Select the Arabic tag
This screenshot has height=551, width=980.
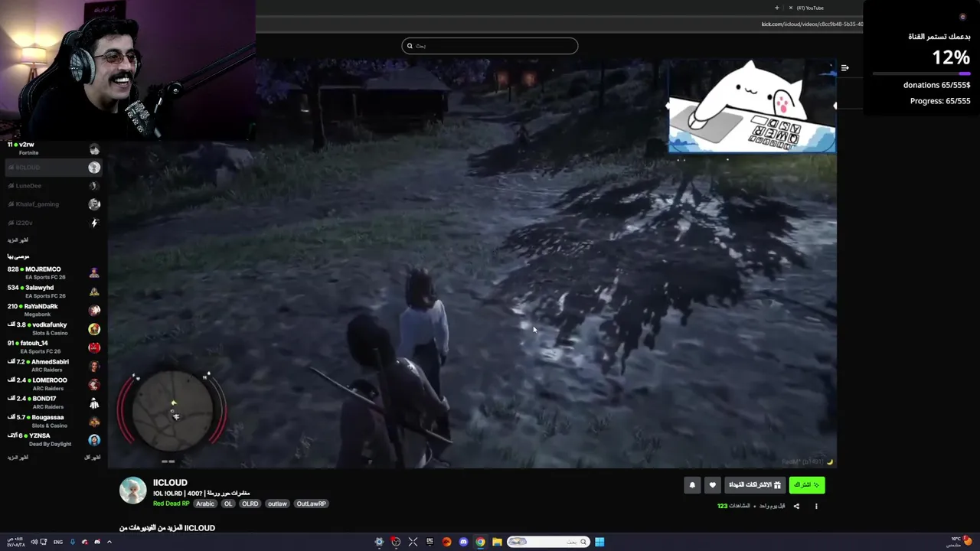(205, 504)
